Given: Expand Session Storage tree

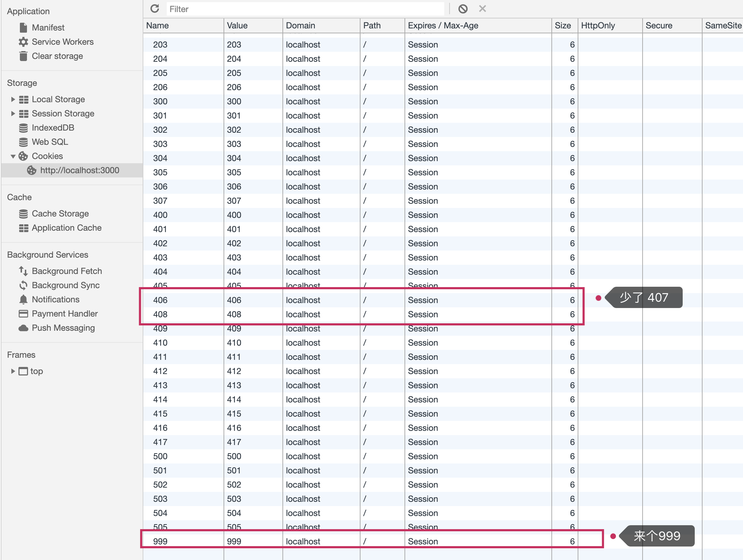Looking at the screenshot, I should [13, 113].
